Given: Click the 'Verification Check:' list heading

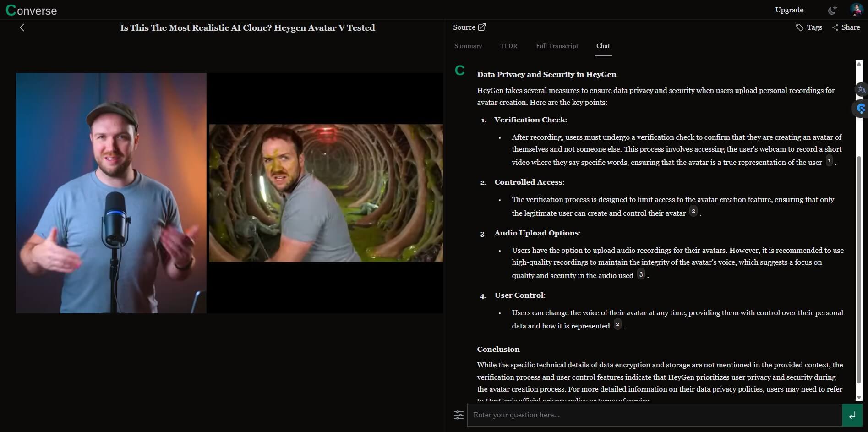Looking at the screenshot, I should (530, 120).
